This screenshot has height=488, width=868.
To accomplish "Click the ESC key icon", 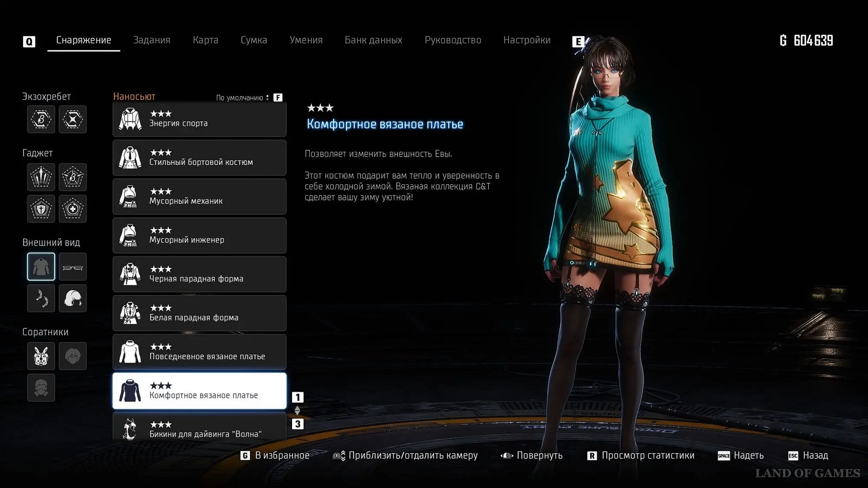I will pyautogui.click(x=793, y=455).
